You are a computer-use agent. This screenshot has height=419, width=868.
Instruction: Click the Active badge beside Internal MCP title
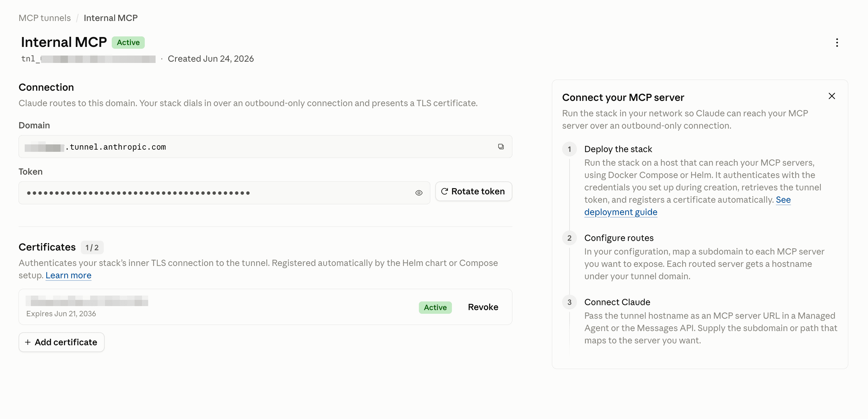(128, 43)
